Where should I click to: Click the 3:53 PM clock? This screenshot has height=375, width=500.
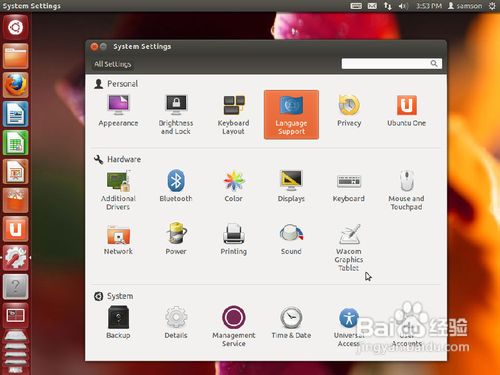coord(429,6)
